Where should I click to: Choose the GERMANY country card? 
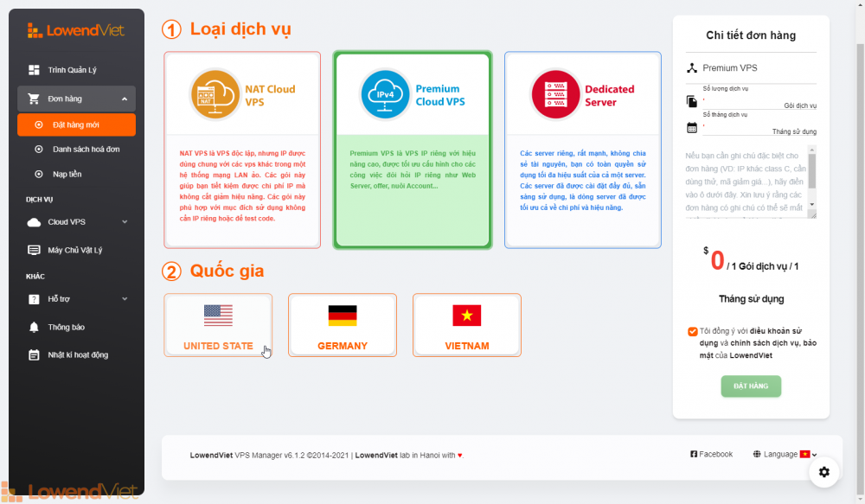point(342,325)
